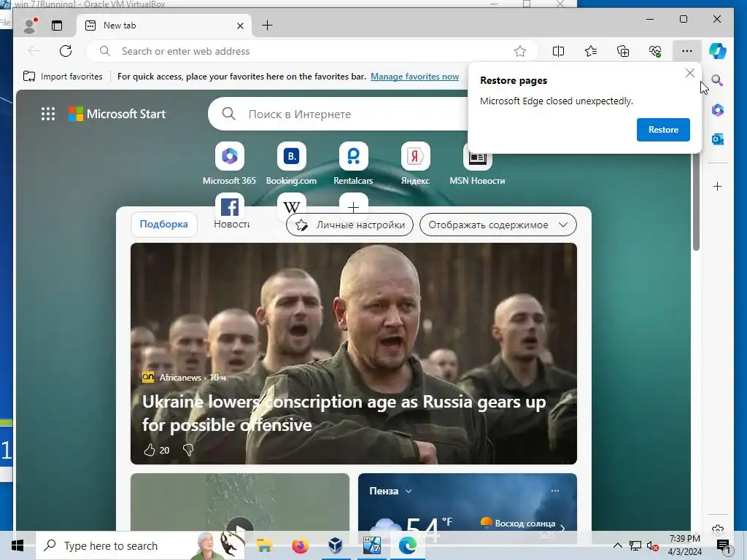Open Личные настройки feed settings
Image resolution: width=747 pixels, height=560 pixels.
tap(350, 225)
